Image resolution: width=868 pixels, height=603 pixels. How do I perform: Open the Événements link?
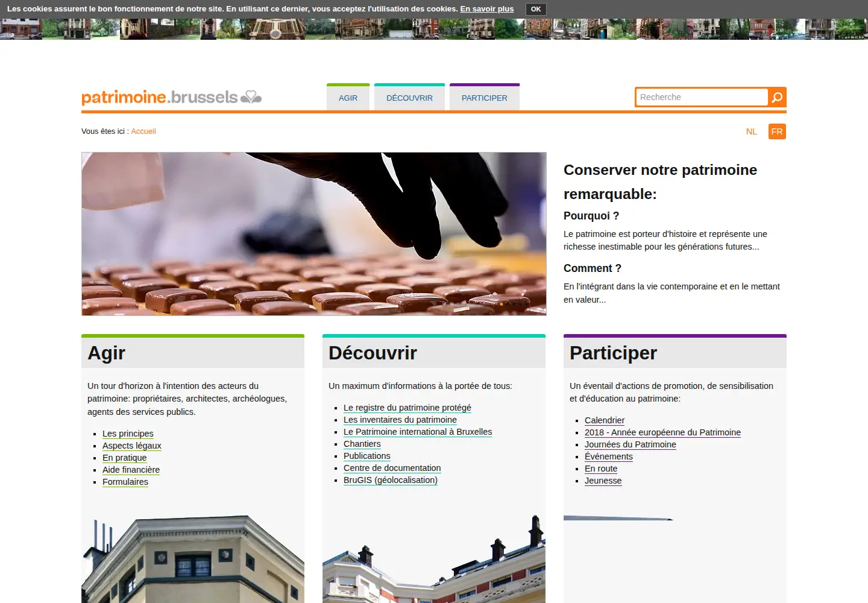pyautogui.click(x=609, y=456)
